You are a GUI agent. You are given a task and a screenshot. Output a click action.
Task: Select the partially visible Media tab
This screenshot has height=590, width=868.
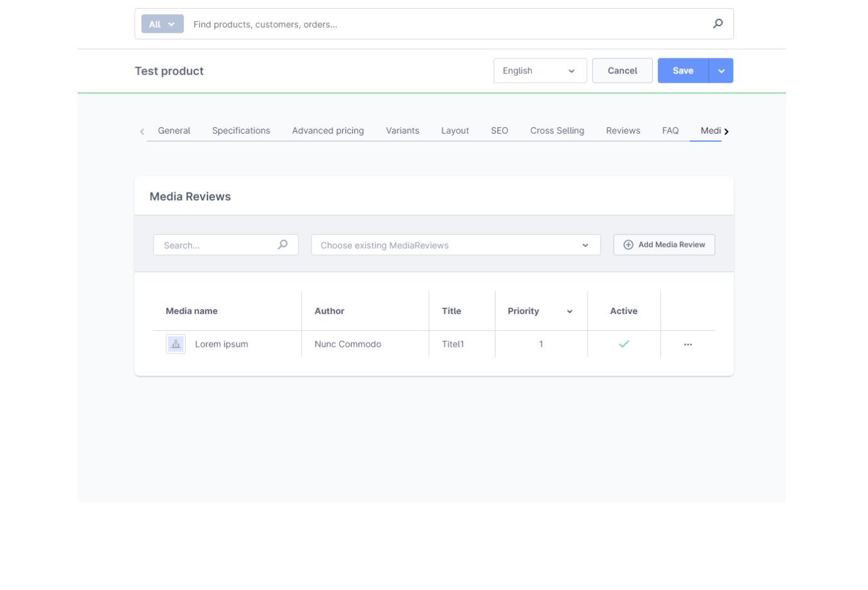click(711, 130)
